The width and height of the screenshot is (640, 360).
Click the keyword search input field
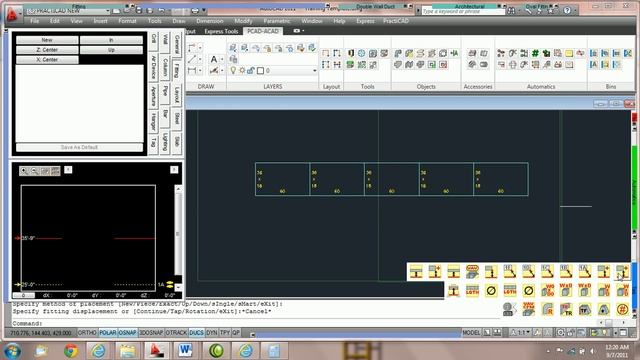[x=463, y=11]
